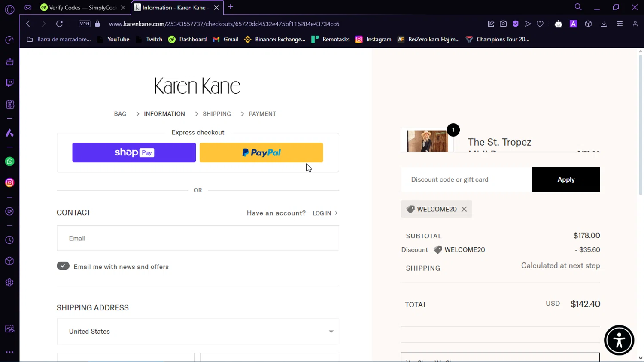Go back to previous page

click(28, 24)
